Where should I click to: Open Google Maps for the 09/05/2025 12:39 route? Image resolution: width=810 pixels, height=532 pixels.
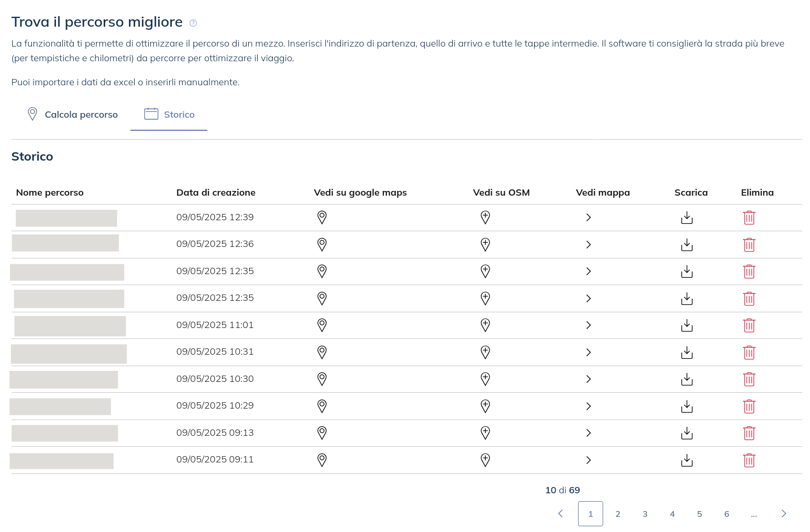(322, 217)
